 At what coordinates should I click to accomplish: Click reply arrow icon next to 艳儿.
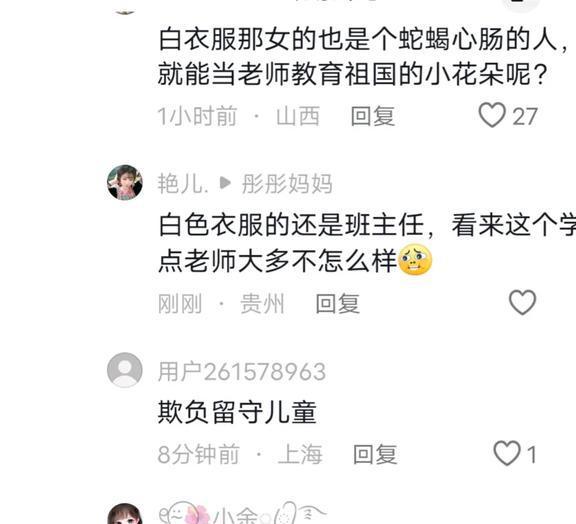pyautogui.click(x=225, y=183)
